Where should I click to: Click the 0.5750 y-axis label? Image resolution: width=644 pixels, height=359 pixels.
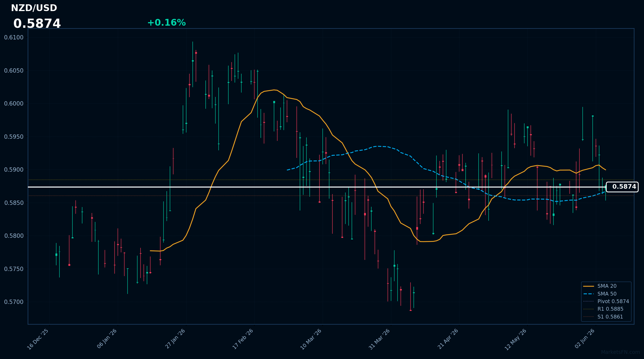tap(14, 269)
